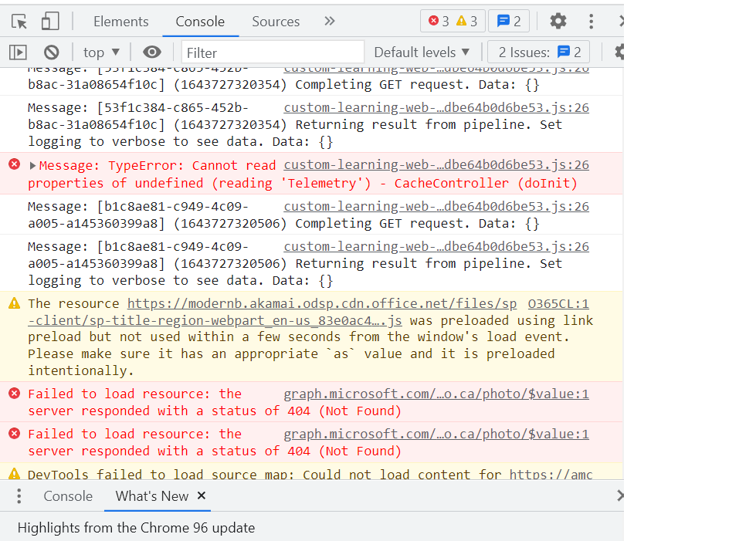The width and height of the screenshot is (756, 541).
Task: Open the source link on the TypeError row
Action: [436, 164]
